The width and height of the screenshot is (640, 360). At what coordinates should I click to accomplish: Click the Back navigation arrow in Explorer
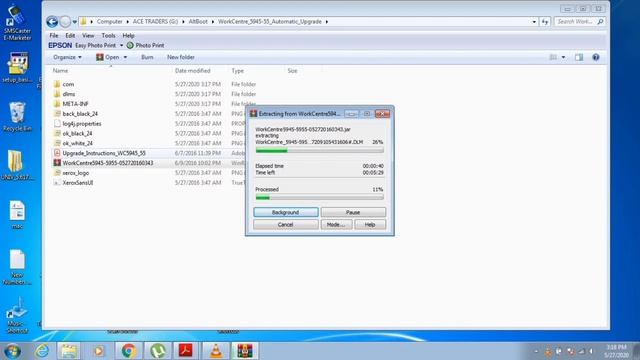52,22
